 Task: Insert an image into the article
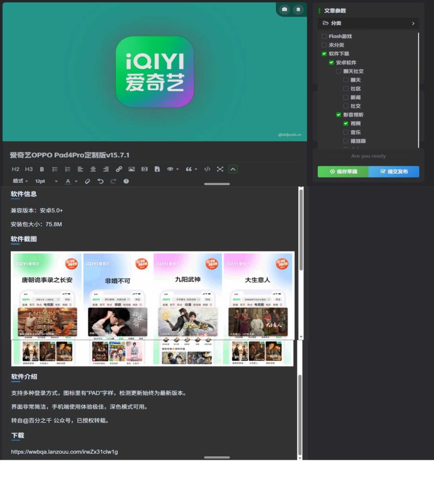[132, 169]
